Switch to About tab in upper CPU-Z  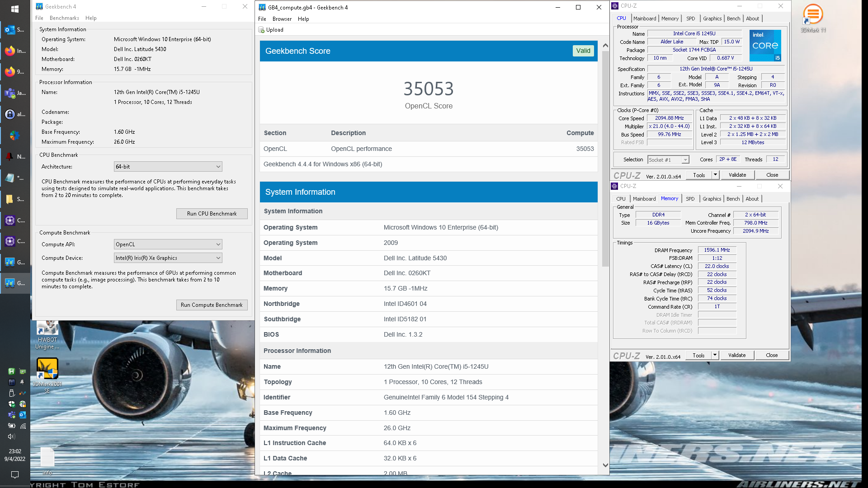[x=753, y=19]
